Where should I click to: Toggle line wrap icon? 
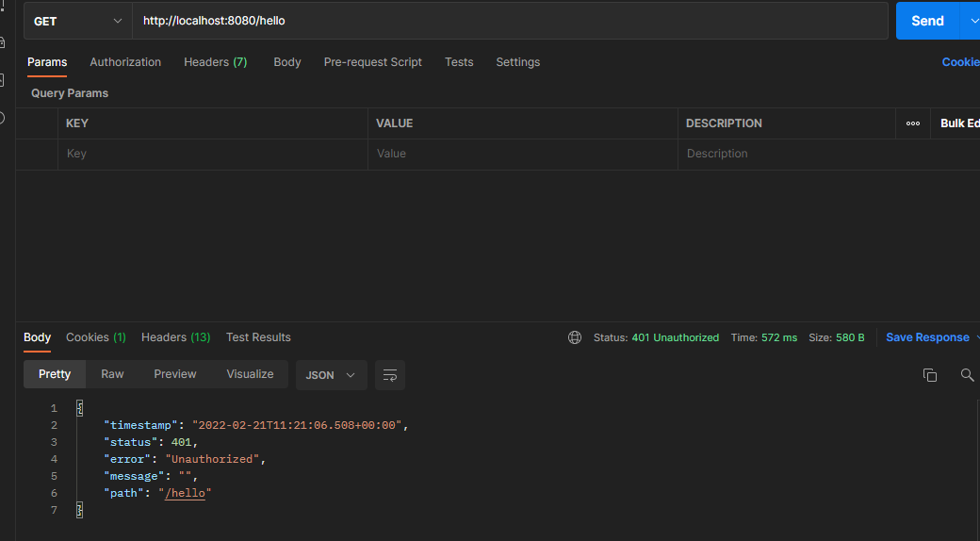(390, 375)
